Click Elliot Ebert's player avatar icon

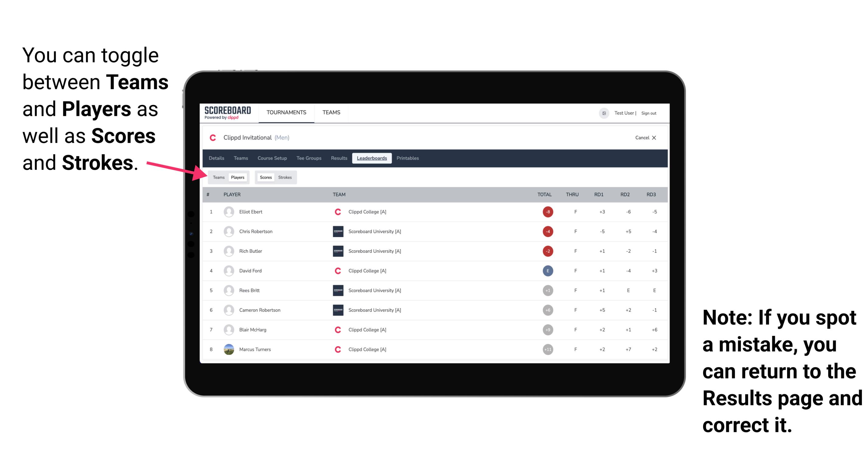pyautogui.click(x=229, y=212)
